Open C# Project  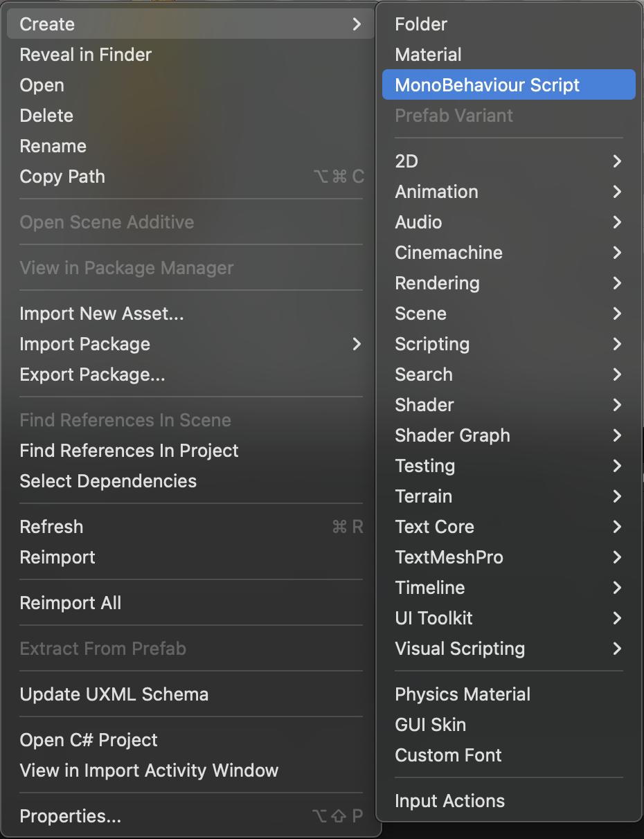point(89,740)
